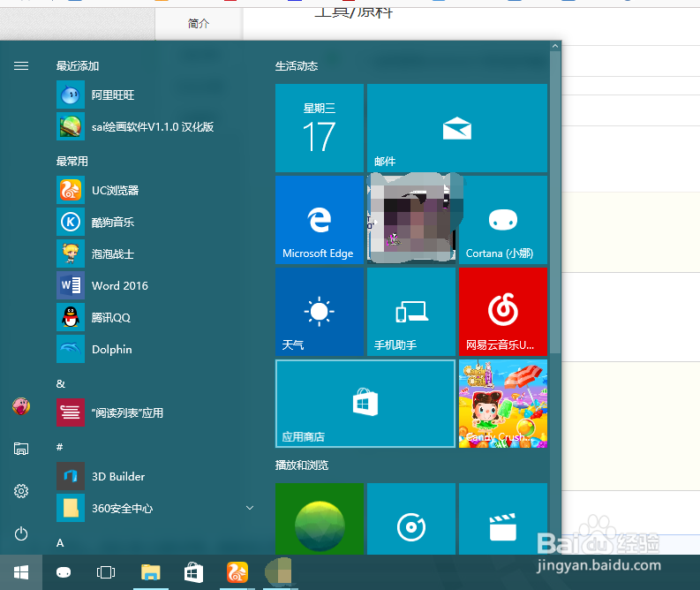Open File Explorer from Start sidebar
The height and width of the screenshot is (590, 700).
(21, 449)
